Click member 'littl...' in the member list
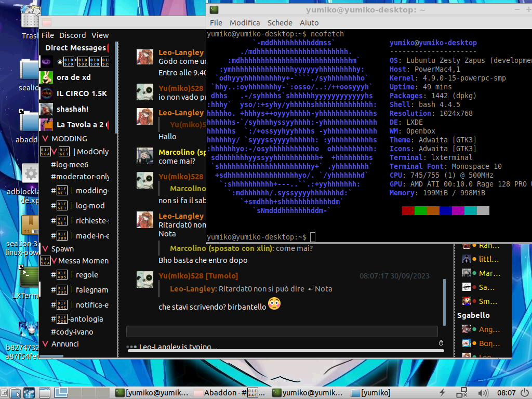 (481, 259)
